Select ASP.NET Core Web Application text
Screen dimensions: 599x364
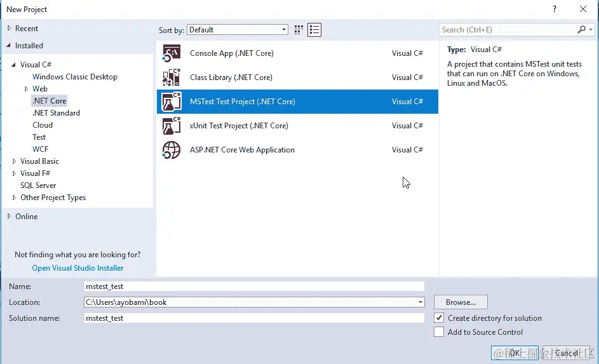pos(242,150)
